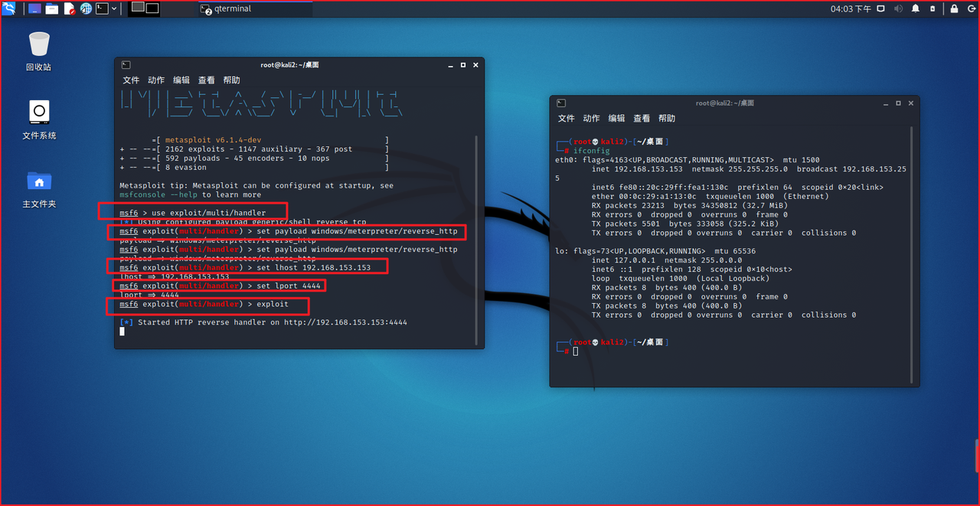The width and height of the screenshot is (980, 506).
Task: Lock the screen with padlock icon
Action: pos(954,9)
